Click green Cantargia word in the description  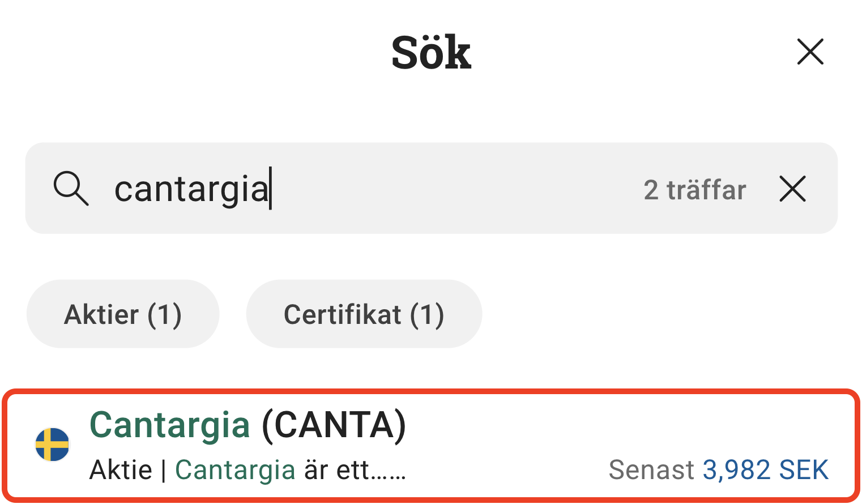[235, 470]
